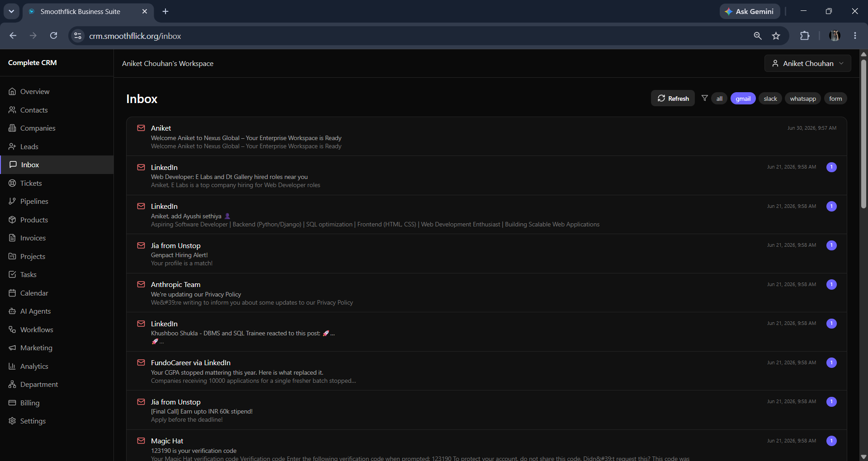
Task: Click the Invoices document icon
Action: point(12,238)
